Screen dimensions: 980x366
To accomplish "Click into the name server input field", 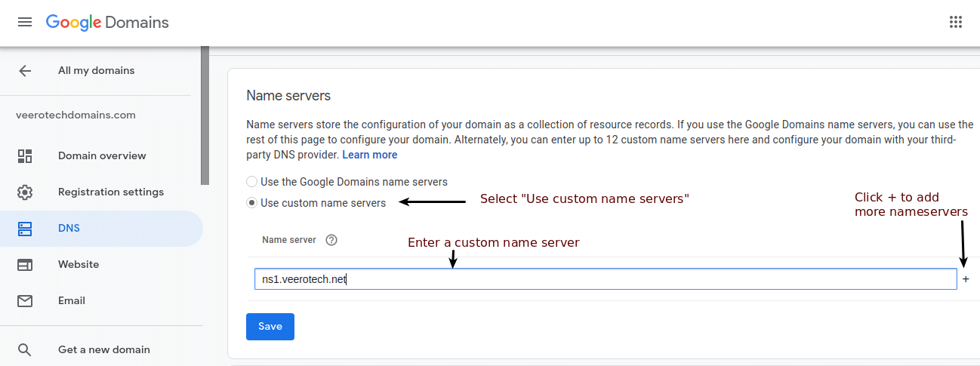I will [x=606, y=279].
